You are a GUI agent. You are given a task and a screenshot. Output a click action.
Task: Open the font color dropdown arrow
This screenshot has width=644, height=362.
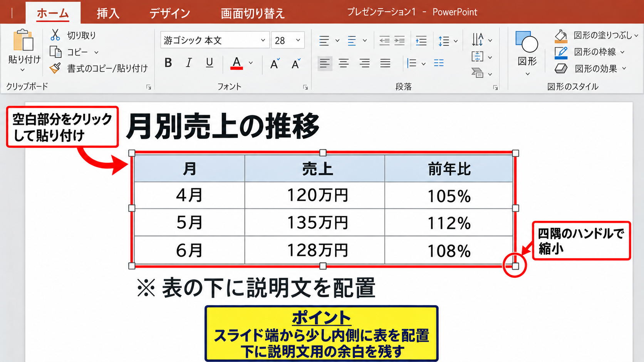point(251,63)
